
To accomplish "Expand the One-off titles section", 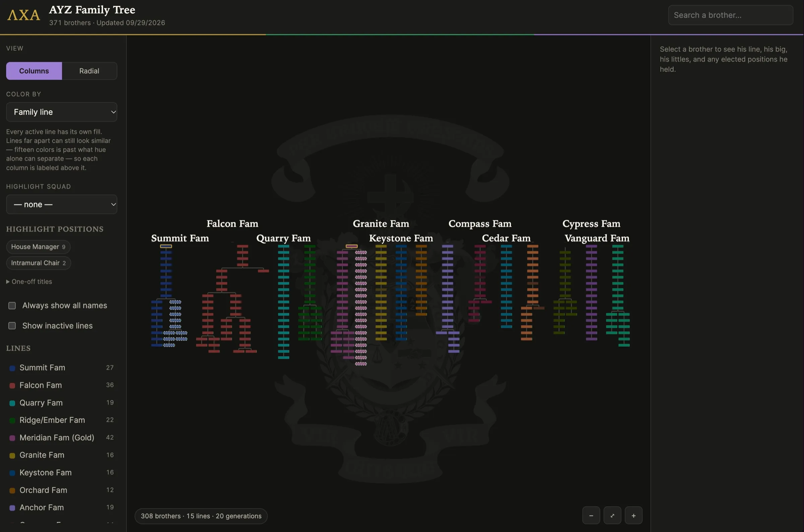I will click(29, 282).
